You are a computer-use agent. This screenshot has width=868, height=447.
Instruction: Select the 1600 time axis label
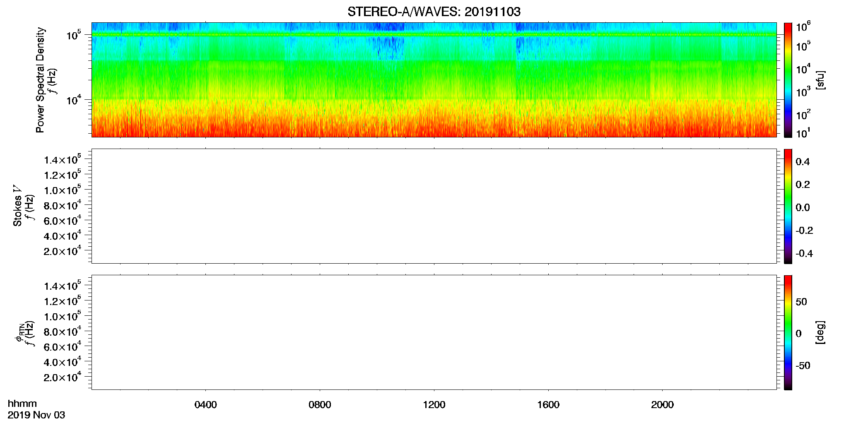click(x=548, y=405)
